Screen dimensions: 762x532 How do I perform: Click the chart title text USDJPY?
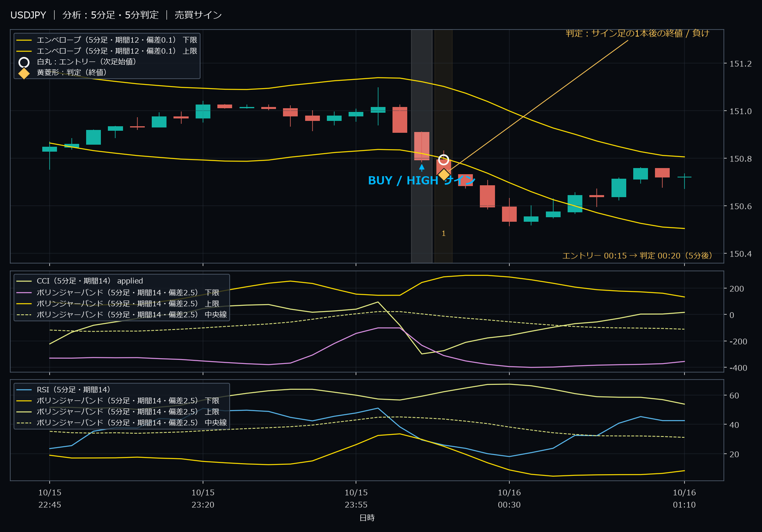click(x=28, y=15)
